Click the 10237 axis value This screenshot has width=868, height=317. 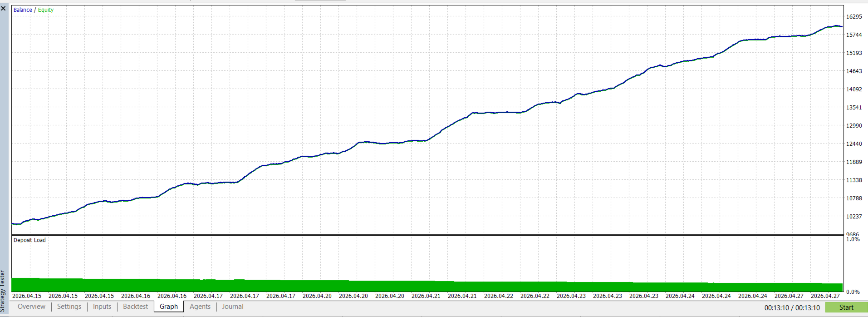click(x=854, y=216)
